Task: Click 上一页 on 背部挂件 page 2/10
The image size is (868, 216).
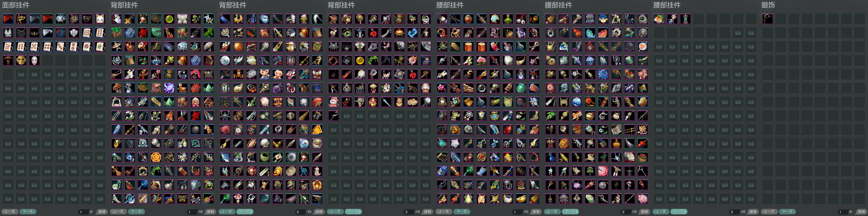Action: (226, 212)
